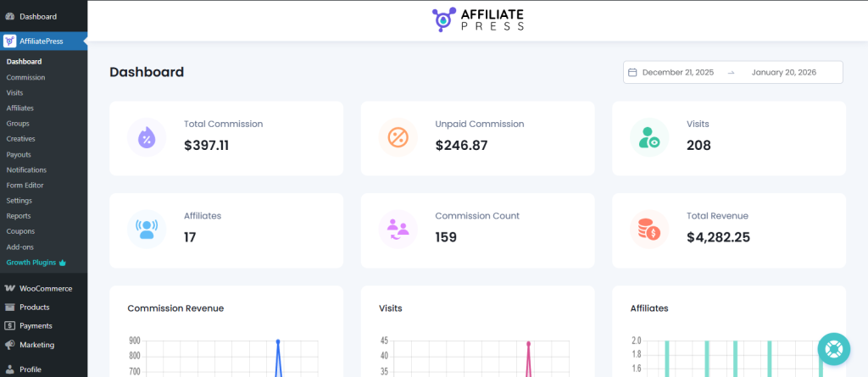Click the AffiliatePress main menu label
This screenshot has height=377, width=868.
42,41
